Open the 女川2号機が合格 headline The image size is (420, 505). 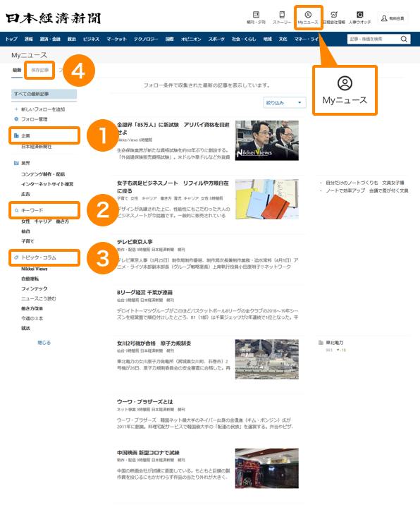pos(154,343)
